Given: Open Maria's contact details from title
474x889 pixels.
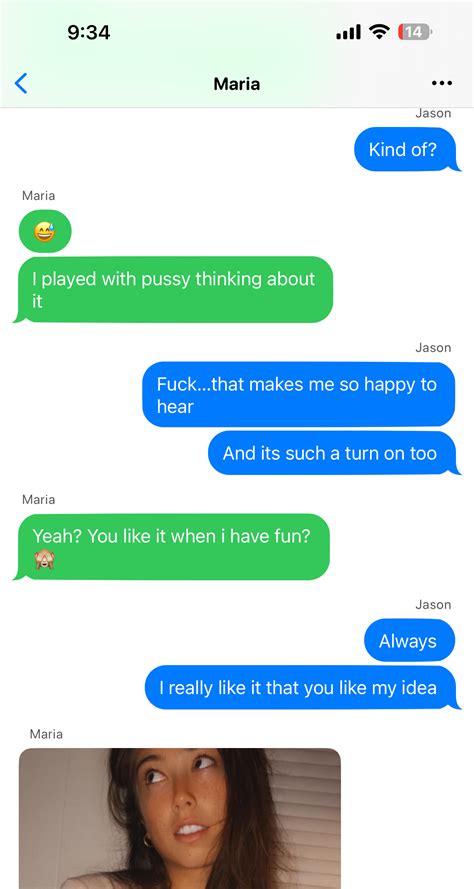Looking at the screenshot, I should (236, 84).
